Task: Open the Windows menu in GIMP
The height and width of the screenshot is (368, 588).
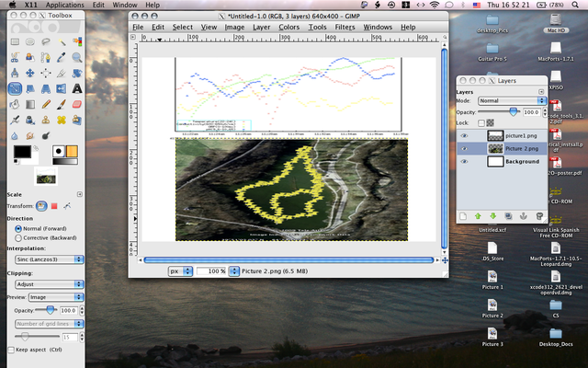Action: 378,27
